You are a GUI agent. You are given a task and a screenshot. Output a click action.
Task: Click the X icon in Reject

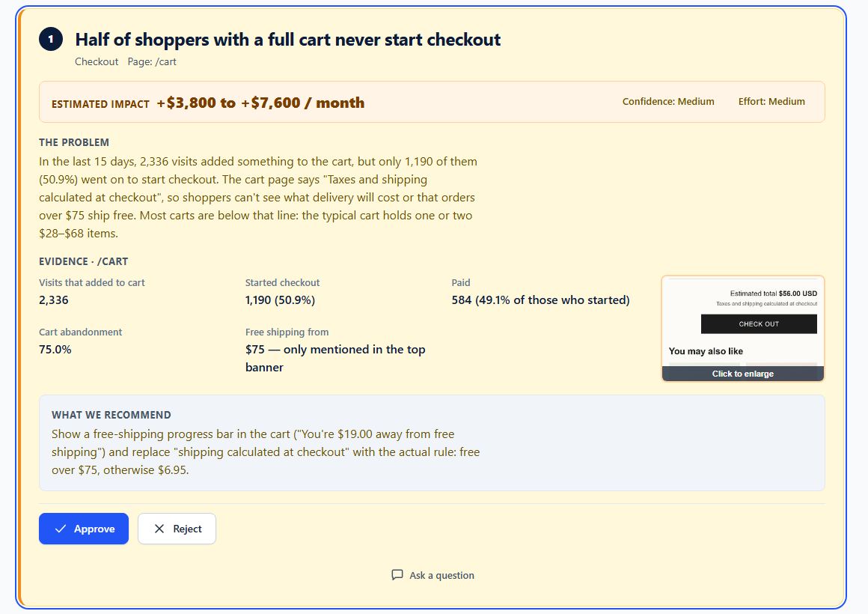[x=159, y=529]
